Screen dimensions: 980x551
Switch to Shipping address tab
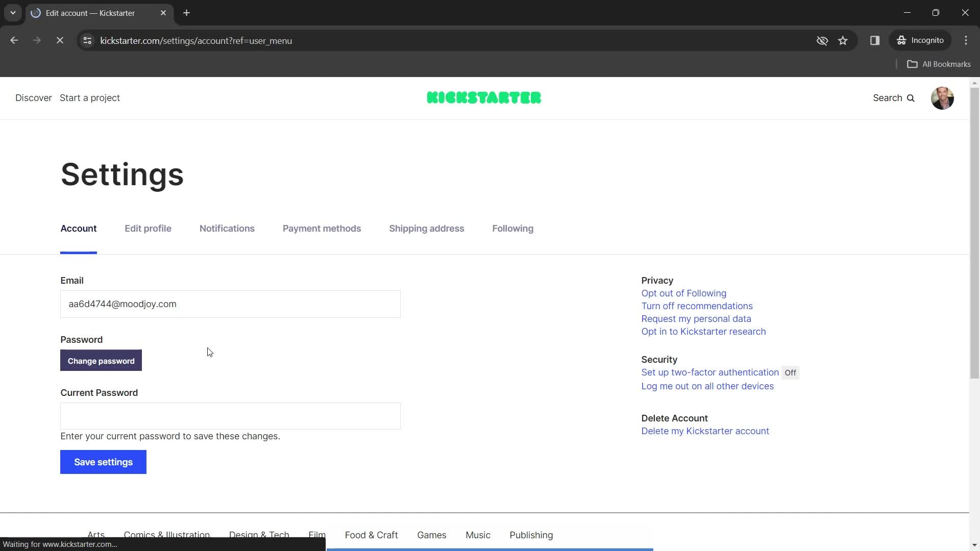(427, 229)
